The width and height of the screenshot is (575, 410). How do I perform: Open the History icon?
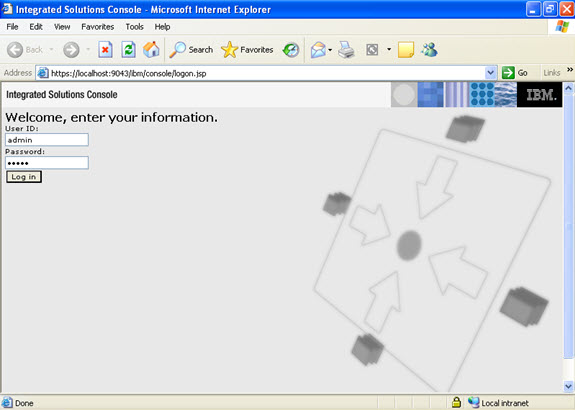(x=291, y=50)
